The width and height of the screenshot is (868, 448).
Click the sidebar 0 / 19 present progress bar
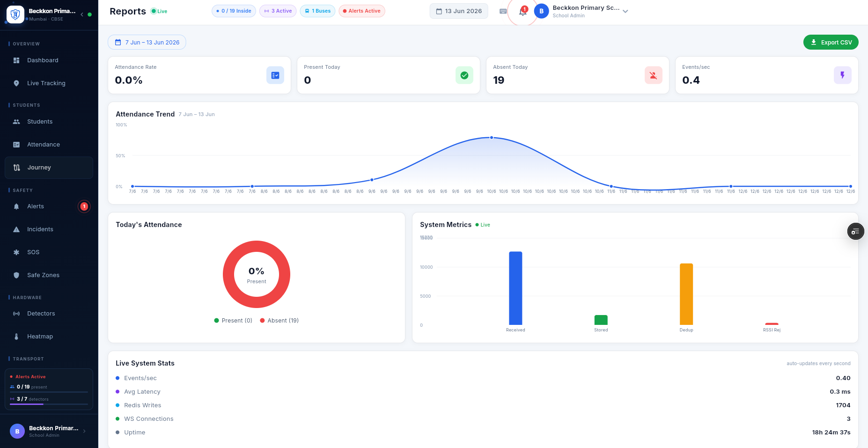pos(49,392)
